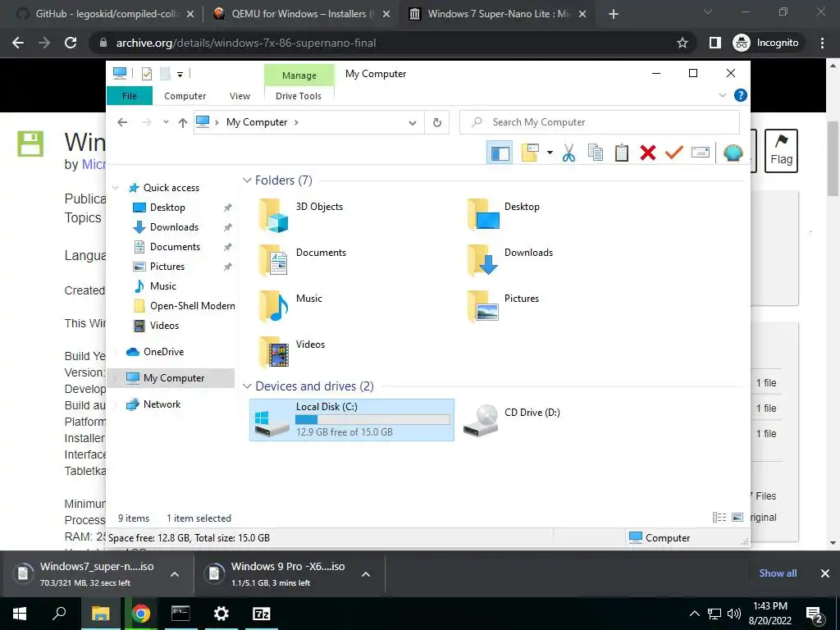Switch to large icons view in status bar
Image resolution: width=840 pixels, height=630 pixels.
click(x=737, y=518)
